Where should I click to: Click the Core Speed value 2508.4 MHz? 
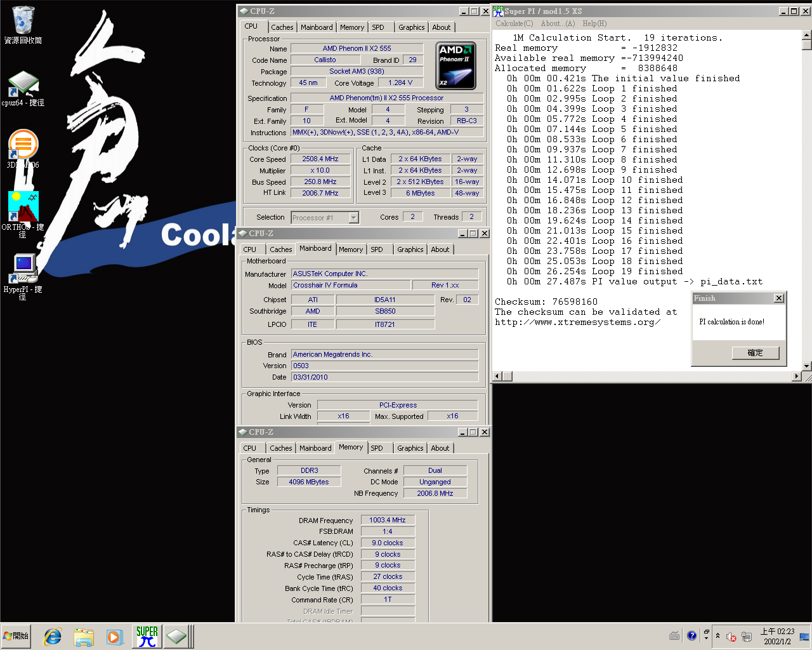click(320, 159)
